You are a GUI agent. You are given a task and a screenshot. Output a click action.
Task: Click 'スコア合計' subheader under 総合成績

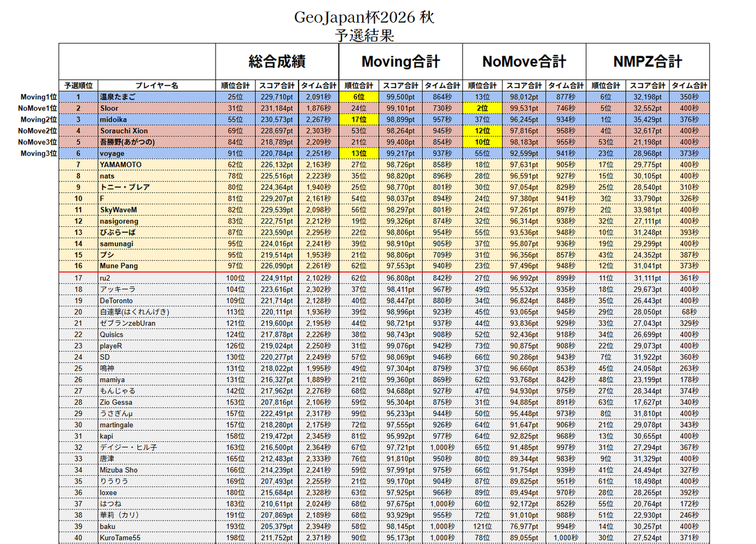277,86
